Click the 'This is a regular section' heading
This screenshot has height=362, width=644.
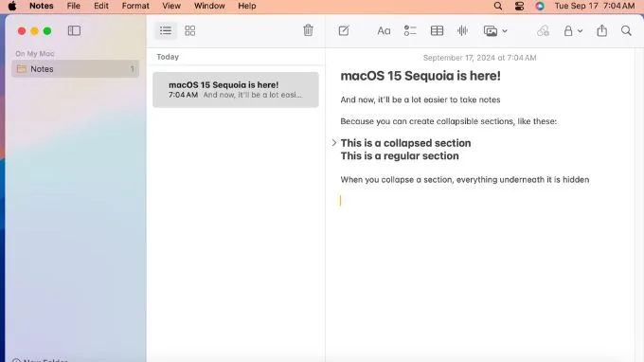coord(400,155)
